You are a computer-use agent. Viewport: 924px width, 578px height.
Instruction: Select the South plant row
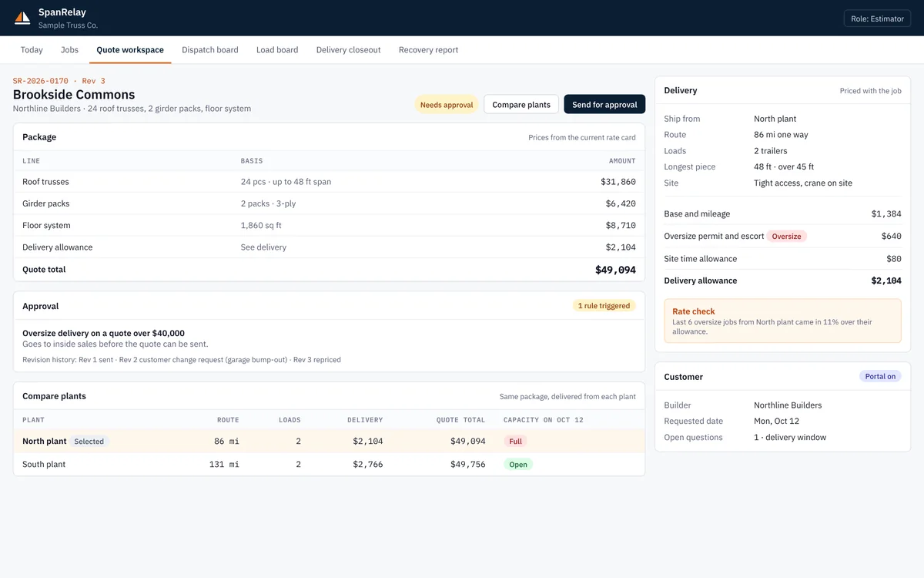(329, 465)
